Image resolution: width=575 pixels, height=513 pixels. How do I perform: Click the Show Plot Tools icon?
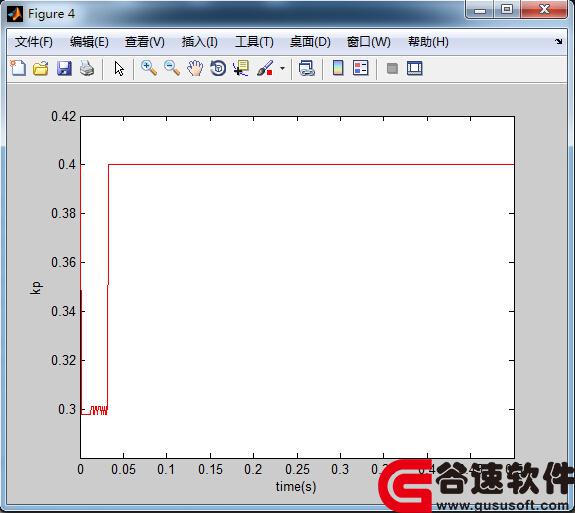tap(415, 69)
